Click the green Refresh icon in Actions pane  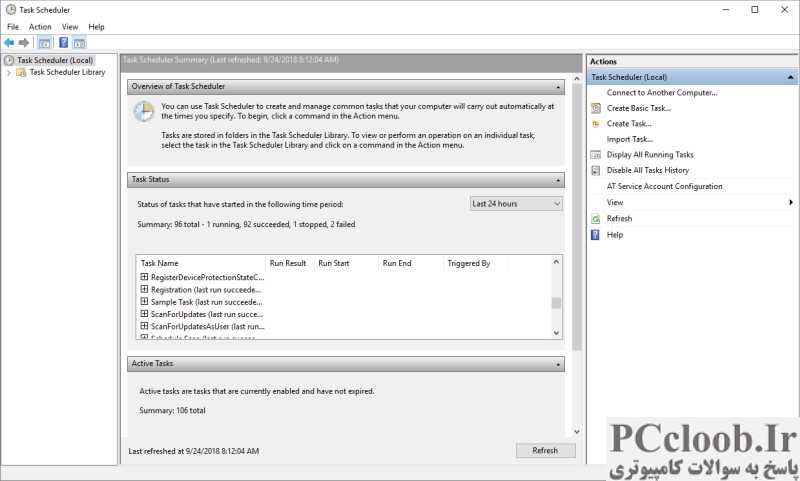595,219
